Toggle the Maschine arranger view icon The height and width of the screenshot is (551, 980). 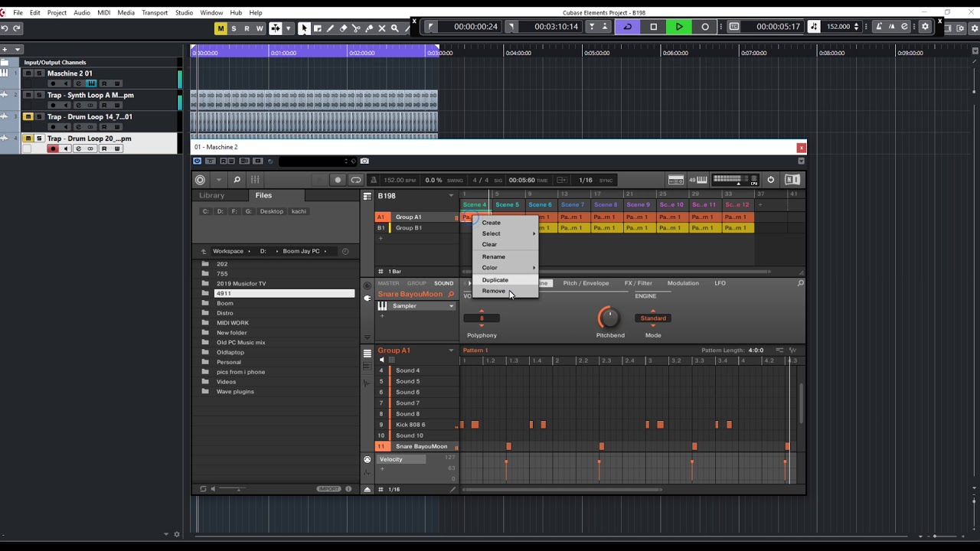pyautogui.click(x=367, y=196)
